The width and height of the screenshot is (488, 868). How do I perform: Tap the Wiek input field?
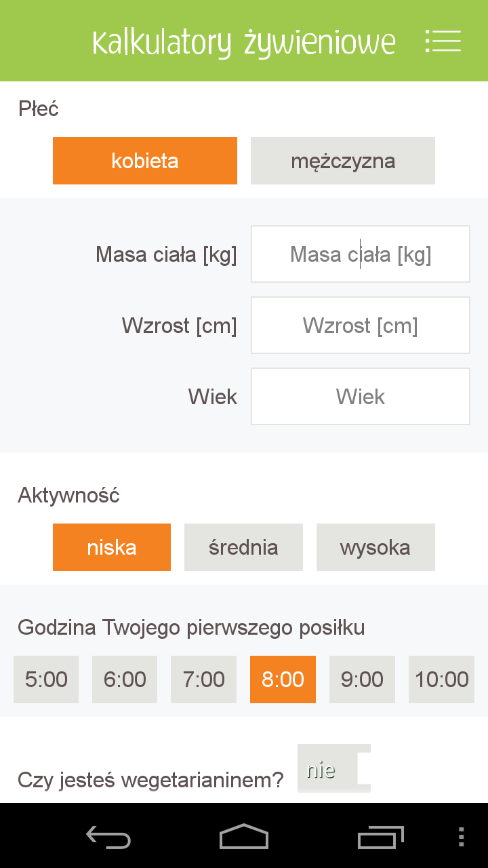point(361,397)
